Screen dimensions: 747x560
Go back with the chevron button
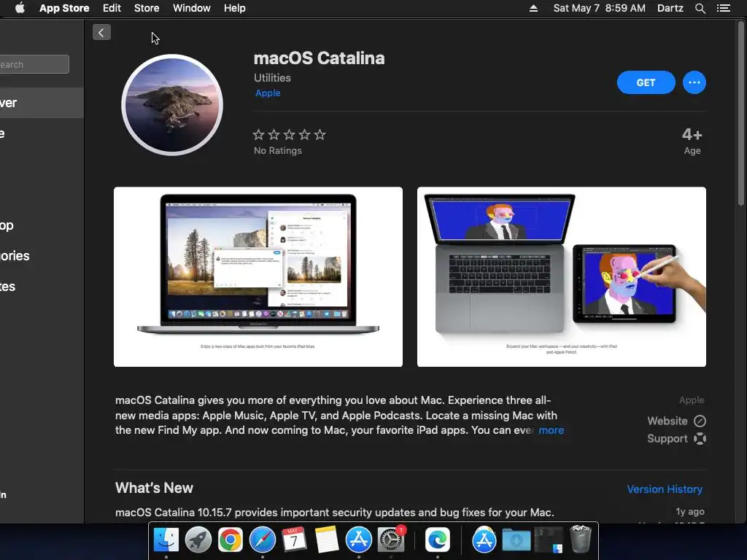101,32
